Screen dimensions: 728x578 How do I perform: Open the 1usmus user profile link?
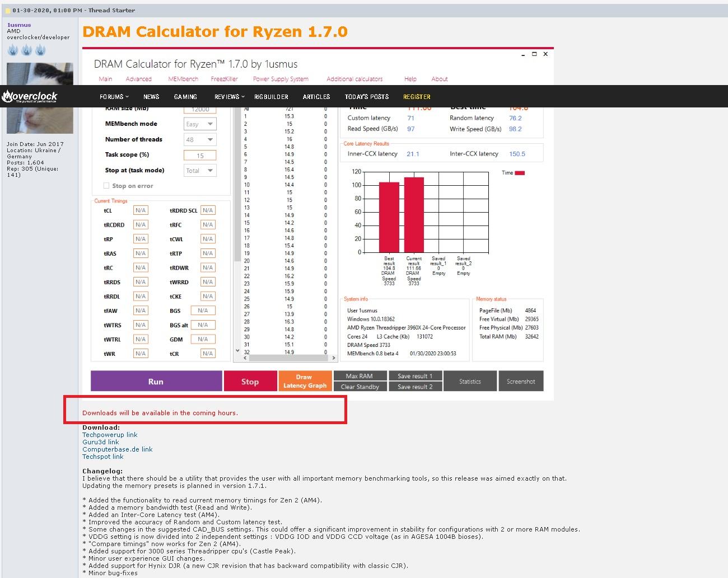pyautogui.click(x=19, y=25)
